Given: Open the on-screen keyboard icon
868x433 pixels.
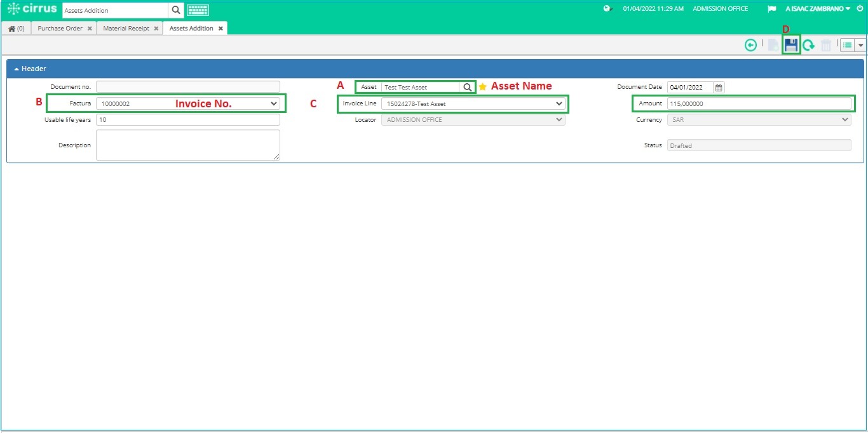Looking at the screenshot, I should (198, 10).
